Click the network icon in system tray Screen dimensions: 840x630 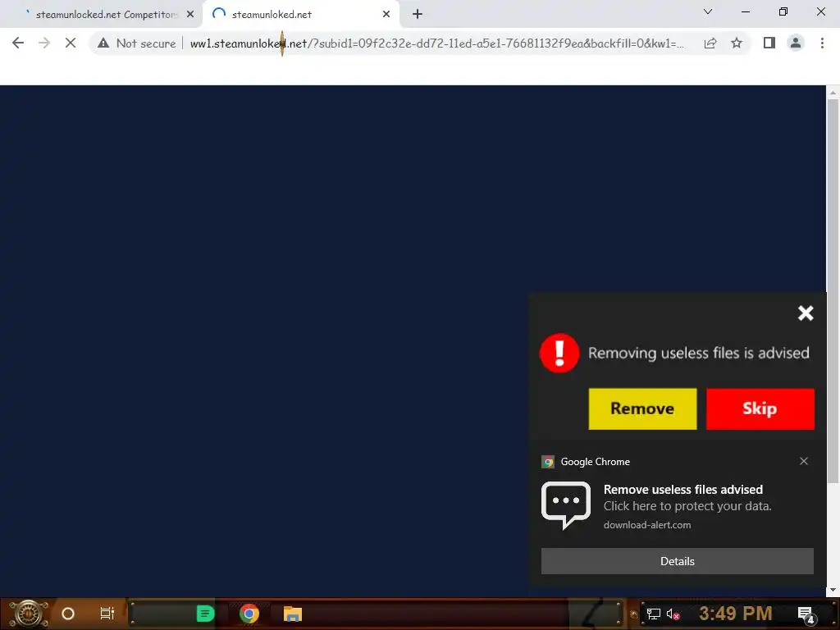pos(653,614)
